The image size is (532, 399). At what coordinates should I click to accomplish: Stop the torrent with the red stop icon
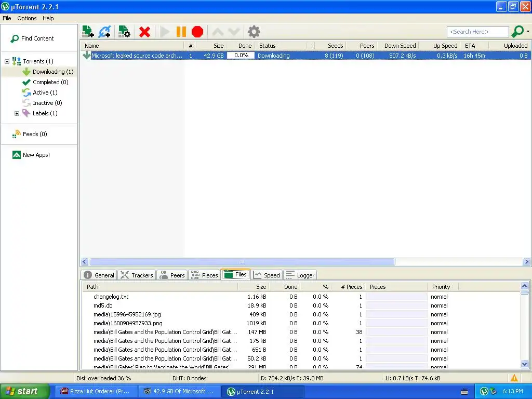point(197,32)
